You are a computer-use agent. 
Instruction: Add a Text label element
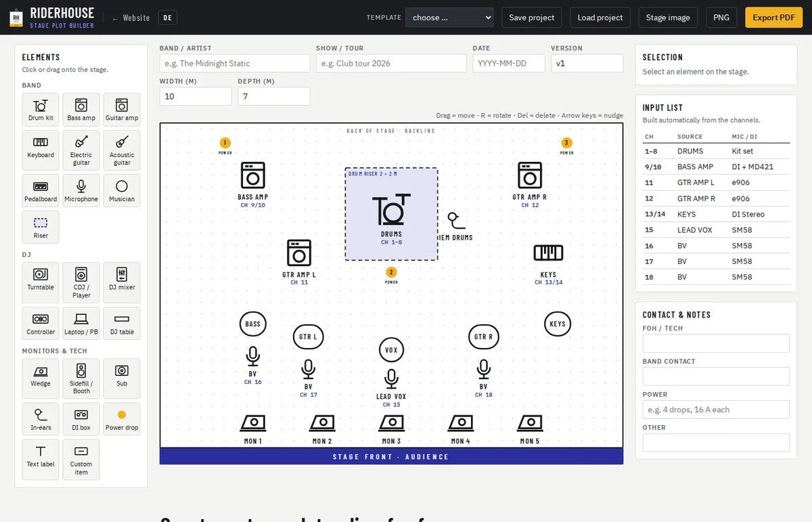[x=41, y=459]
